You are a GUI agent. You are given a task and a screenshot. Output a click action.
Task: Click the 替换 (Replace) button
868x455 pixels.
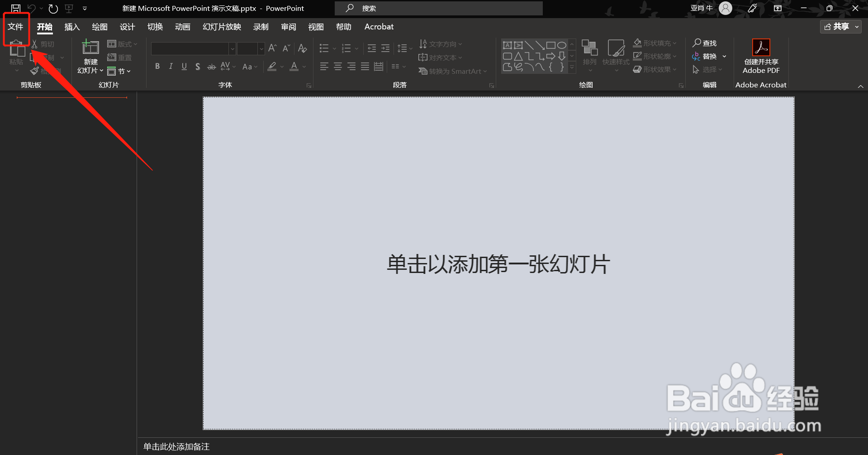705,56
